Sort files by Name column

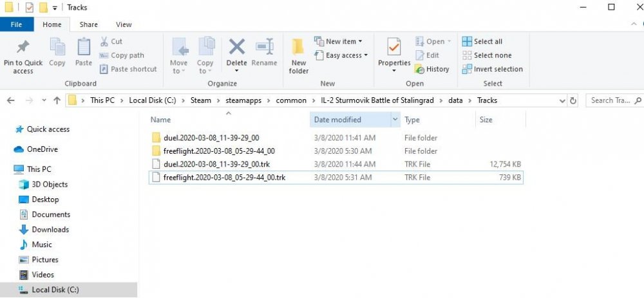point(160,120)
